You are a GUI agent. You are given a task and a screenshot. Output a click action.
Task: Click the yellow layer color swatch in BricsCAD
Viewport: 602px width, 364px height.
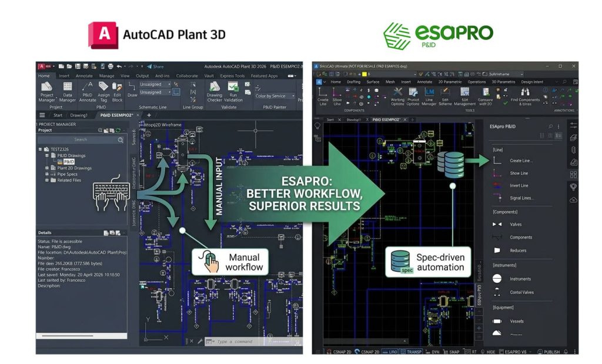tap(364, 74)
